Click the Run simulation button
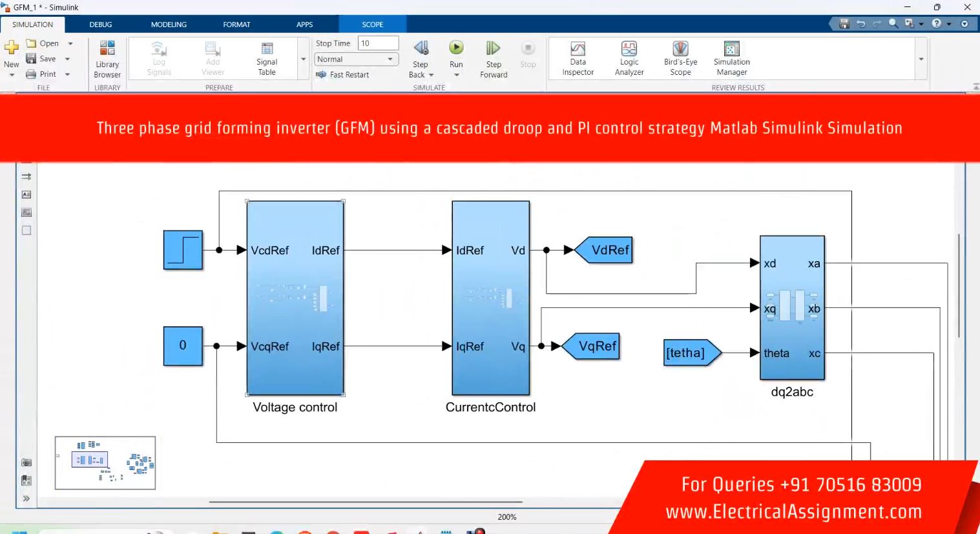 pyautogui.click(x=456, y=48)
